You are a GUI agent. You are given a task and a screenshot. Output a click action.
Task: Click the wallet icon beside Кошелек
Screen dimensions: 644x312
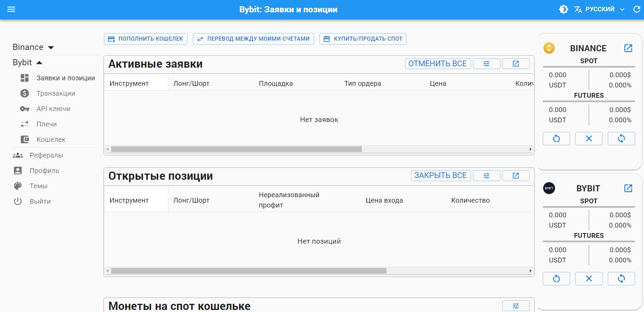(x=25, y=139)
